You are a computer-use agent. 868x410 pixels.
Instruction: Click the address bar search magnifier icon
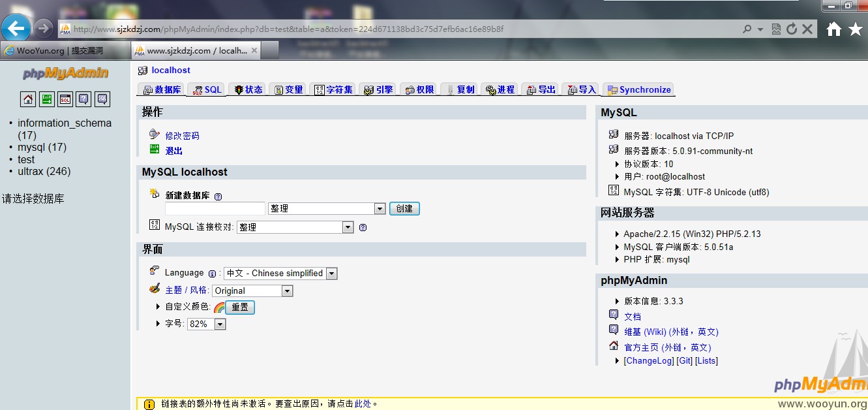[x=747, y=29]
